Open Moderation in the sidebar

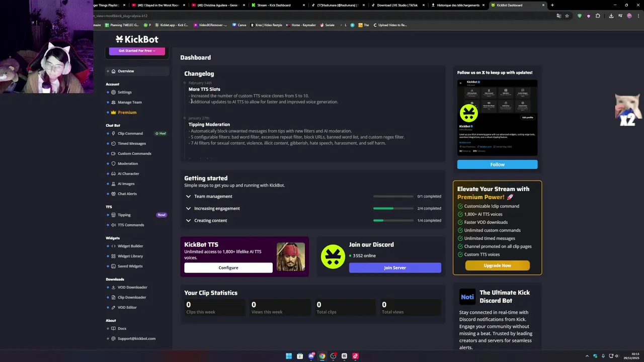(127, 163)
